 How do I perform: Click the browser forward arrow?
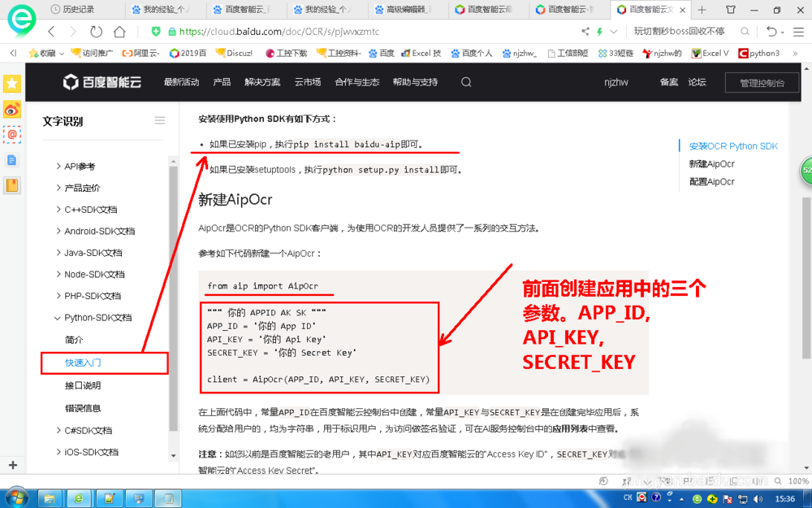click(72, 32)
